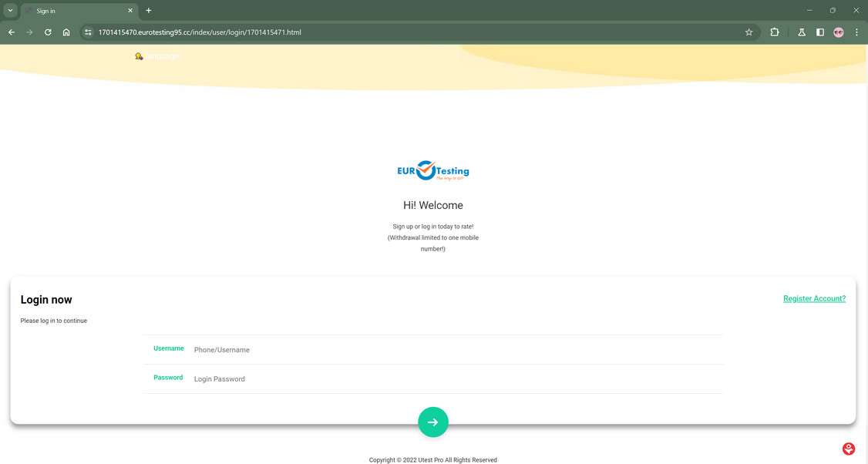Image resolution: width=868 pixels, height=464 pixels.
Task: Open the Chrome three-dot menu
Action: (x=856, y=32)
